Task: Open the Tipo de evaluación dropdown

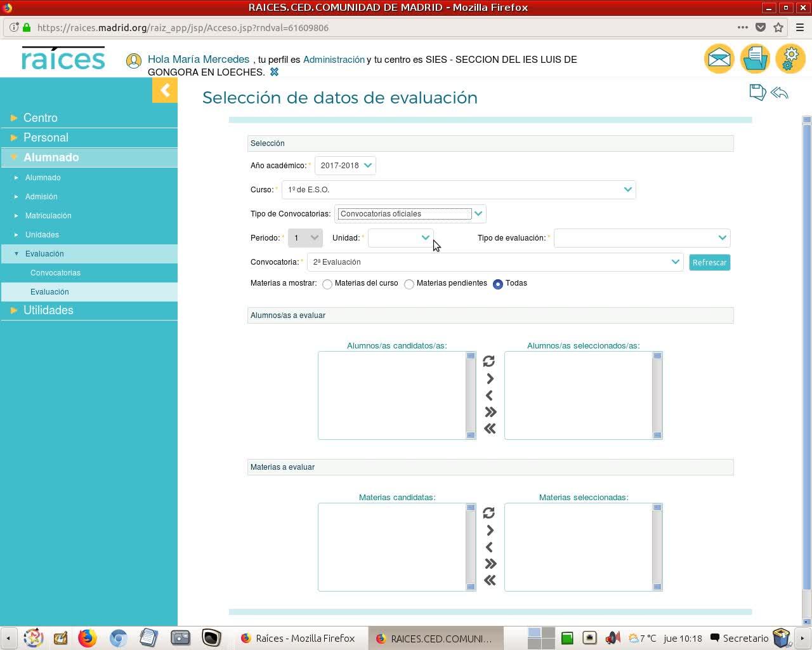Action: tap(641, 238)
